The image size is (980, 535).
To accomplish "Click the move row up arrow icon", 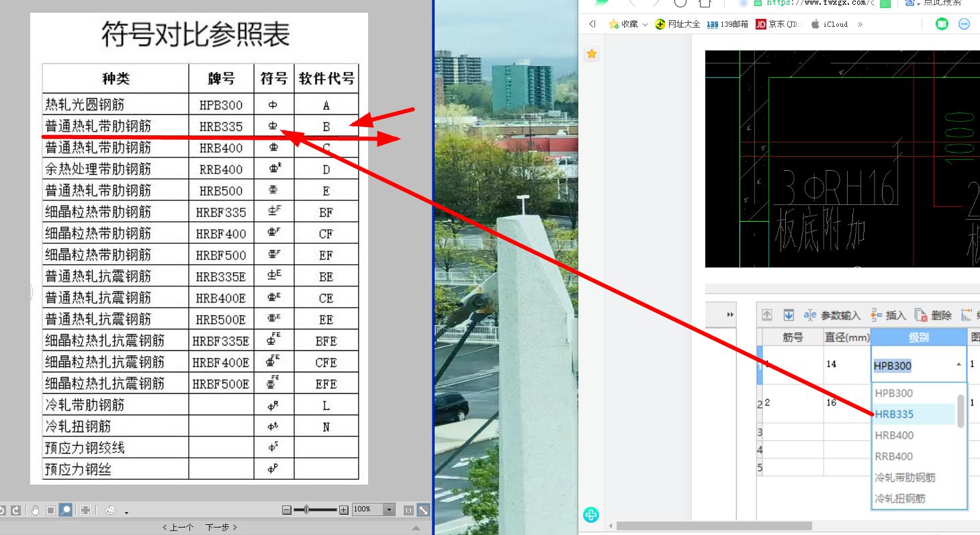I will 767,315.
